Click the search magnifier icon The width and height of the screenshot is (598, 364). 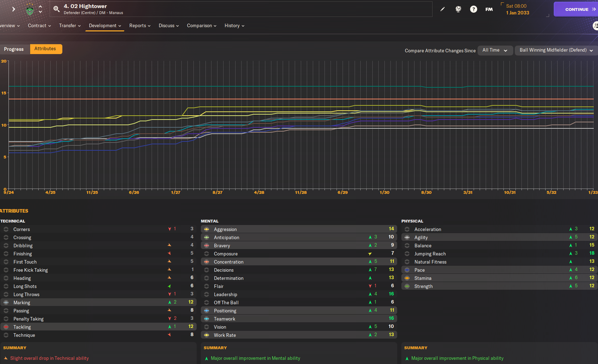(57, 9)
